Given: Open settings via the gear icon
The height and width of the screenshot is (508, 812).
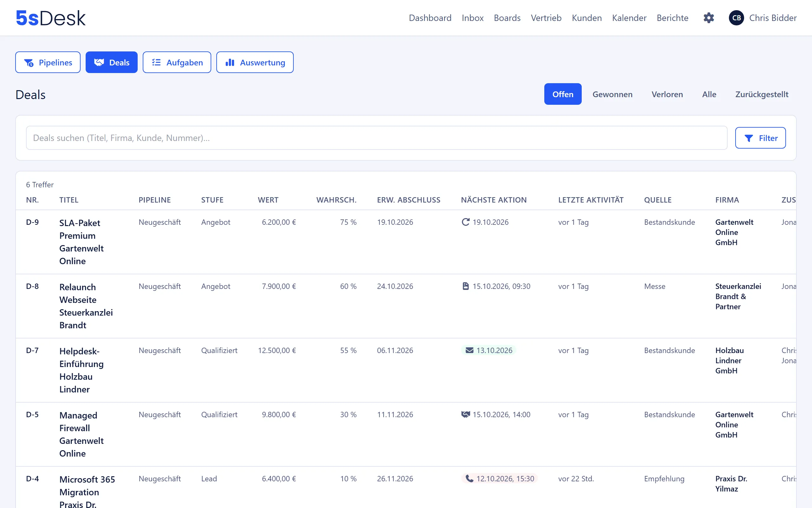Looking at the screenshot, I should click(x=709, y=18).
